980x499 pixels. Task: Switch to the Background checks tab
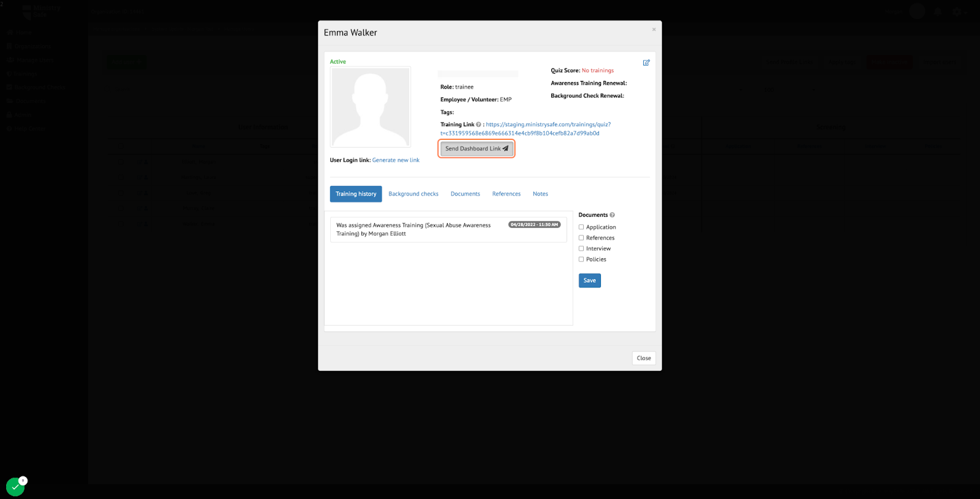coord(413,194)
